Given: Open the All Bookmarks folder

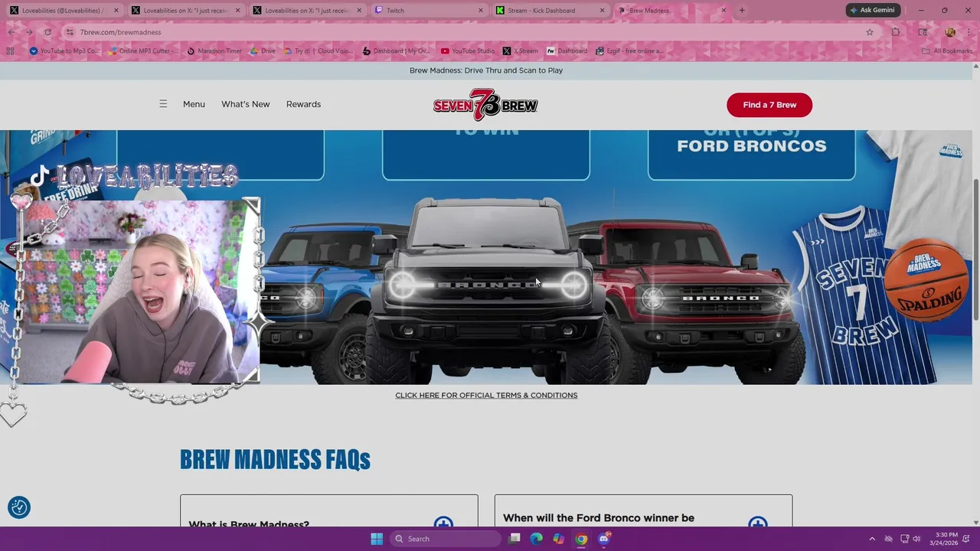Looking at the screenshot, I should [947, 51].
